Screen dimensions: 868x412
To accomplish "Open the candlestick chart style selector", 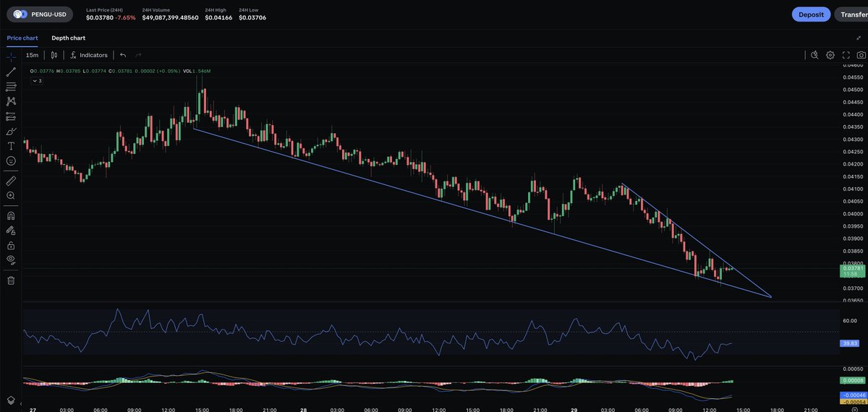I will [x=54, y=55].
